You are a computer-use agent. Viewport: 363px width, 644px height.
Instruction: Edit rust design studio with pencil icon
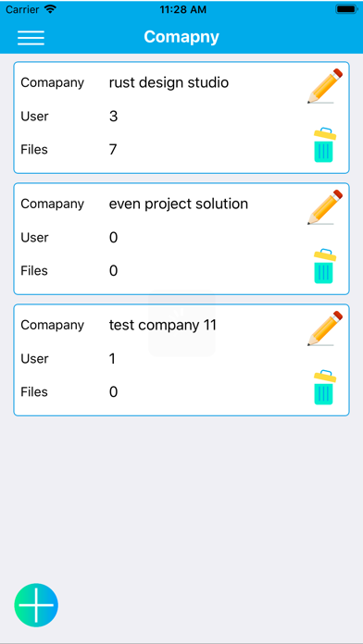click(x=325, y=86)
